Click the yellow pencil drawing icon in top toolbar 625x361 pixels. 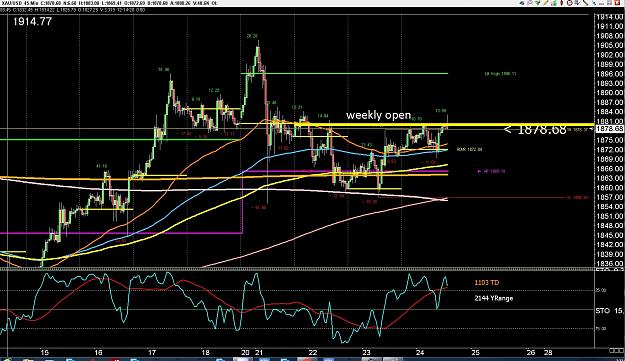(546, 2)
